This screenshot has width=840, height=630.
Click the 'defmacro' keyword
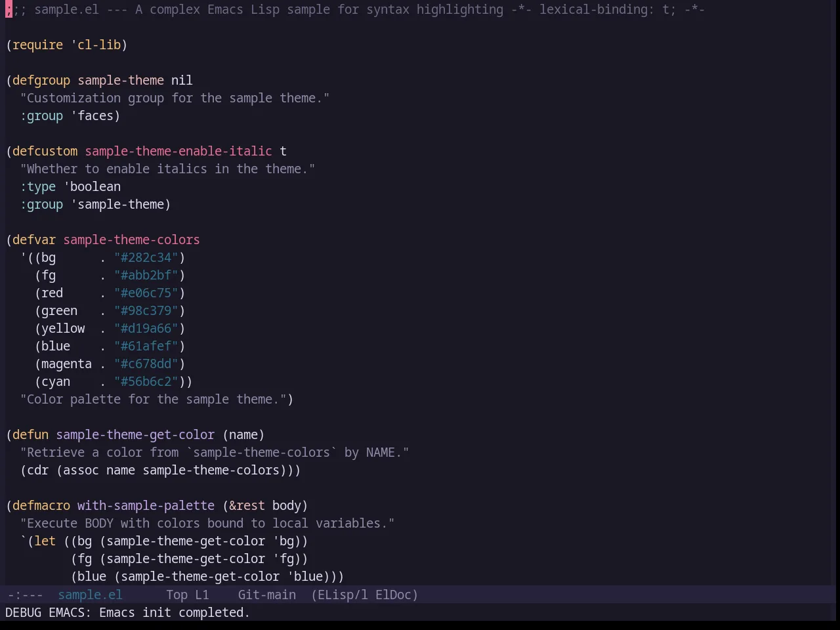click(41, 505)
